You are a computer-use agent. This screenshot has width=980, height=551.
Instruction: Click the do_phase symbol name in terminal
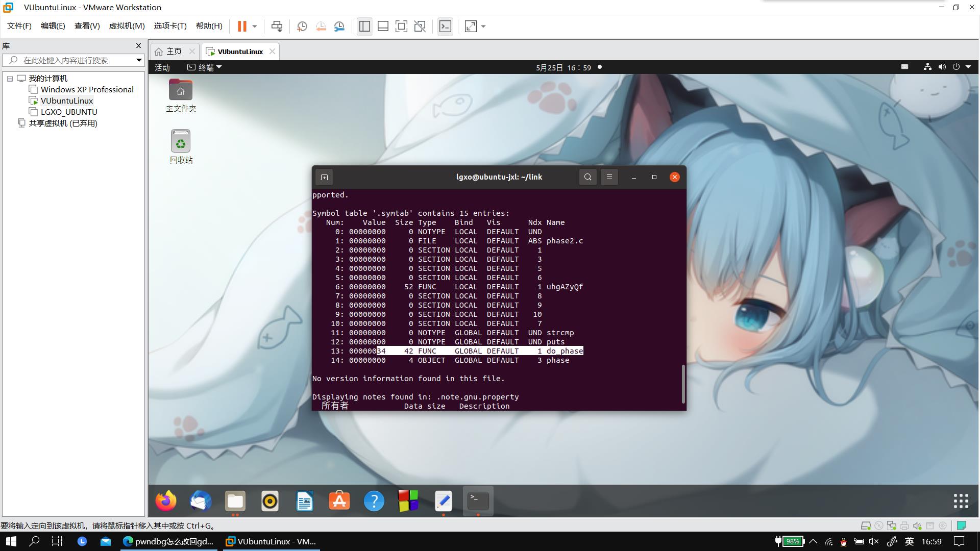(x=565, y=351)
